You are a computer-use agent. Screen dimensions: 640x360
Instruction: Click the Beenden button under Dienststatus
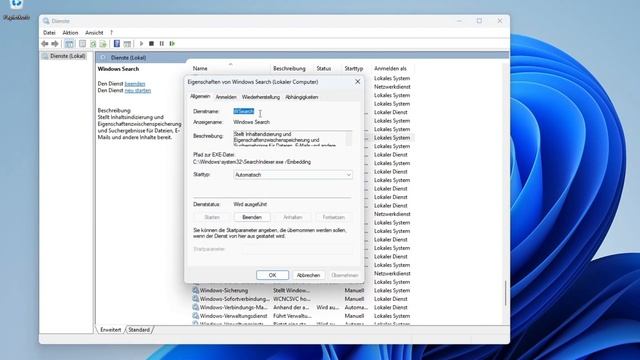pyautogui.click(x=252, y=217)
